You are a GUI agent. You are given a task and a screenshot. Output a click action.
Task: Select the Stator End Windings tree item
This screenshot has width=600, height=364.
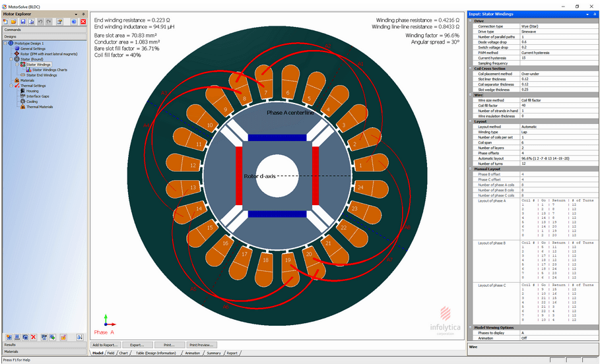click(x=42, y=75)
